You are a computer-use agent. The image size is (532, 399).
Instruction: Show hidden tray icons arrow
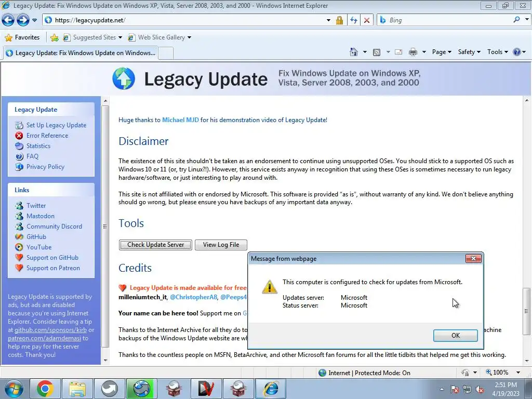442,389
